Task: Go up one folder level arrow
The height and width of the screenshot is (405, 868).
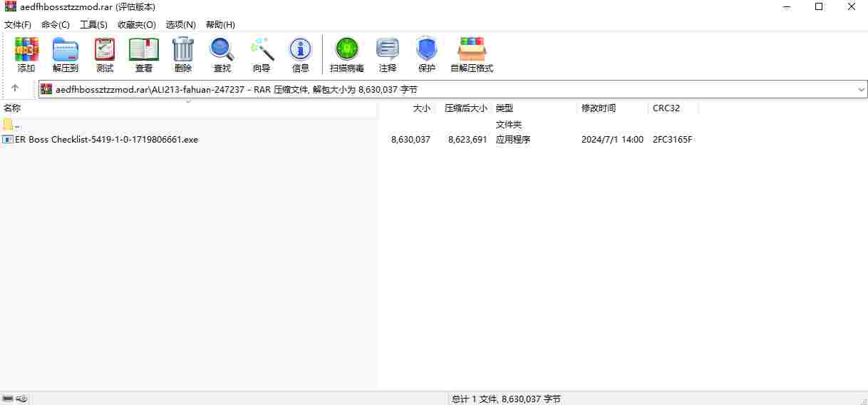Action: pyautogui.click(x=15, y=89)
